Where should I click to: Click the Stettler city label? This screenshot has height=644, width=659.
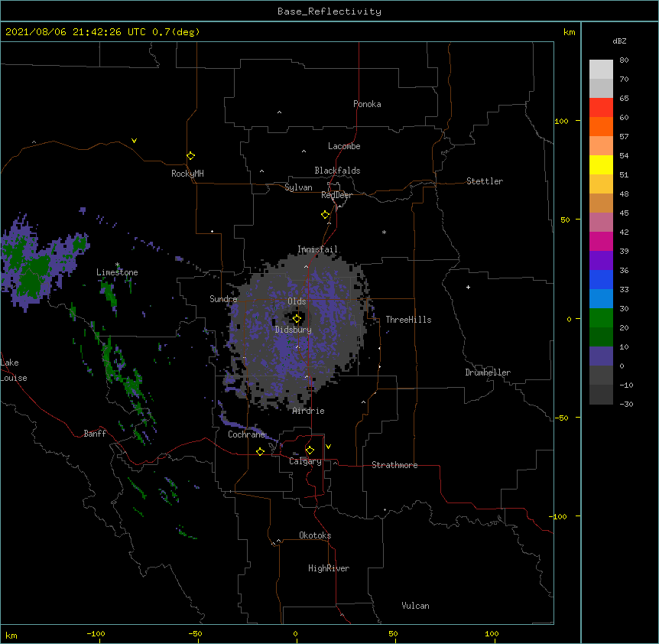tap(485, 181)
